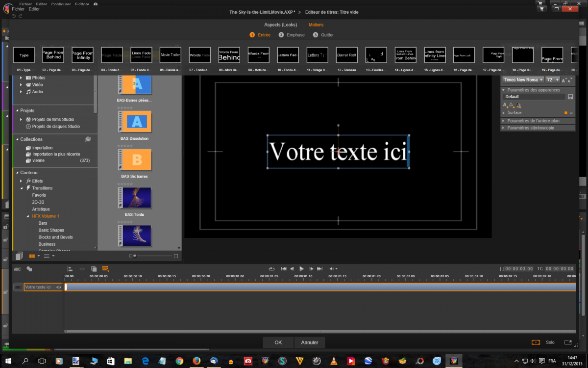The image size is (588, 368).
Task: Collapse the Projets section
Action: [x=16, y=111]
